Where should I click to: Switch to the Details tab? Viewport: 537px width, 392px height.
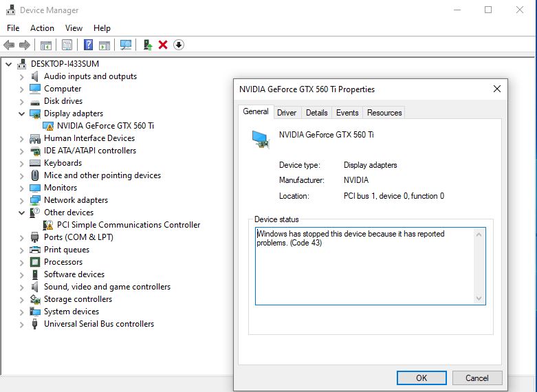tap(317, 113)
